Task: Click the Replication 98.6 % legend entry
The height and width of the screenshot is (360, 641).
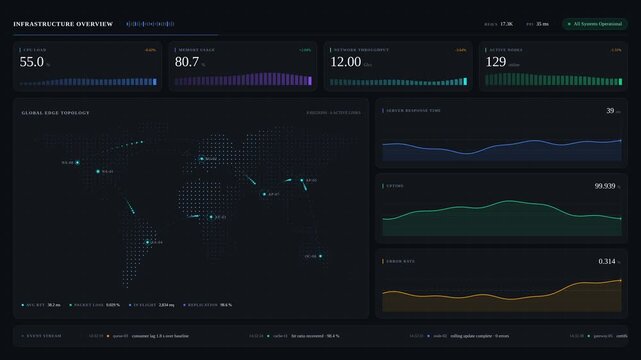Action: click(x=207, y=305)
